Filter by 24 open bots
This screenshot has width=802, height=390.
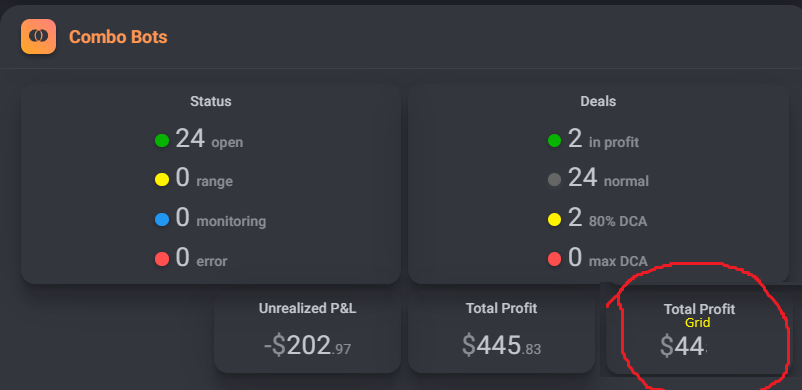pyautogui.click(x=209, y=139)
